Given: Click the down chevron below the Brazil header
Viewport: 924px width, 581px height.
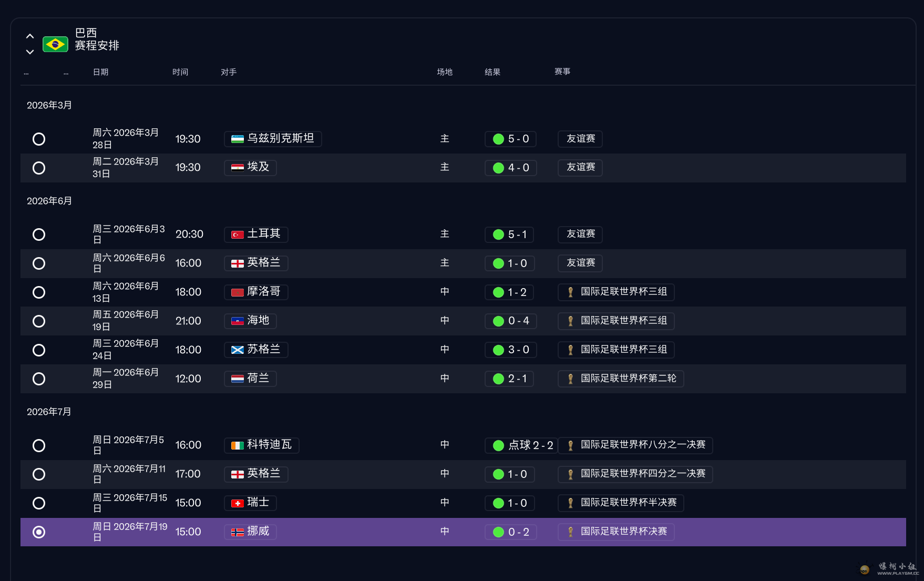Looking at the screenshot, I should (30, 52).
